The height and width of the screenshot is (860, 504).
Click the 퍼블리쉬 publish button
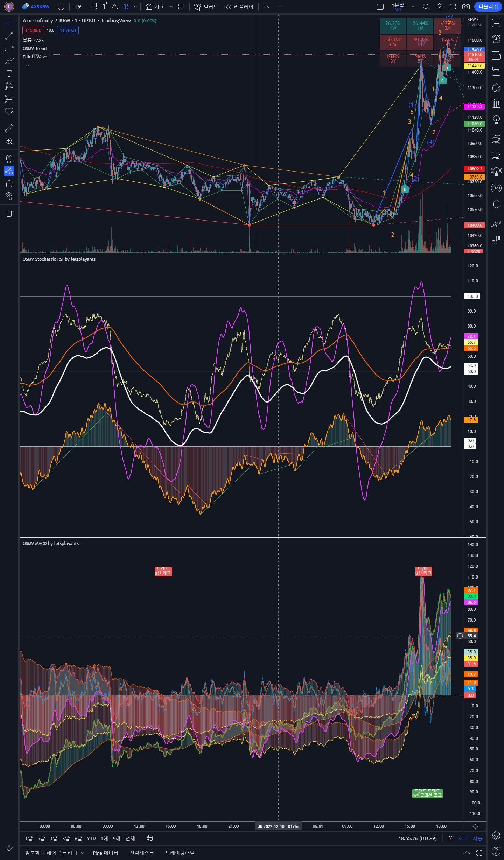pyautogui.click(x=488, y=7)
